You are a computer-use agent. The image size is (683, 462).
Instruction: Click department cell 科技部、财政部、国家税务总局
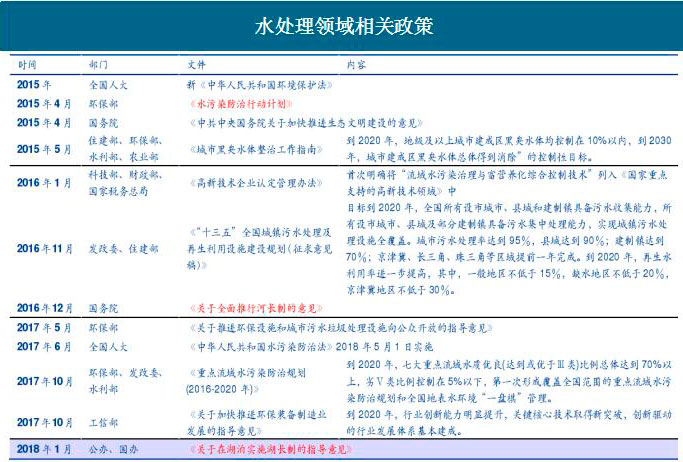click(x=125, y=183)
